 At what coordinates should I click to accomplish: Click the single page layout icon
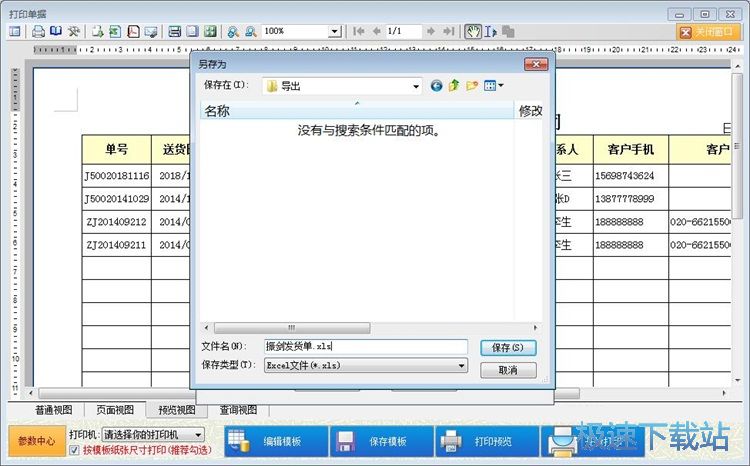click(192, 32)
